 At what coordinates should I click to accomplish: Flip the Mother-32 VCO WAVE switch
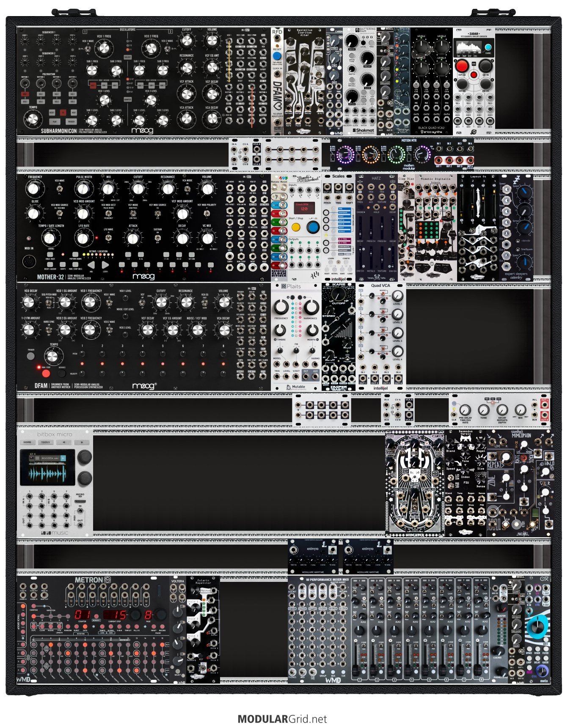(x=60, y=189)
